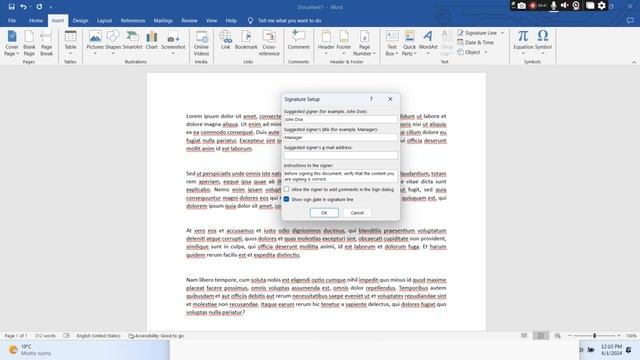Insert a Cross-reference
This screenshot has height=360, width=640.
point(269,43)
